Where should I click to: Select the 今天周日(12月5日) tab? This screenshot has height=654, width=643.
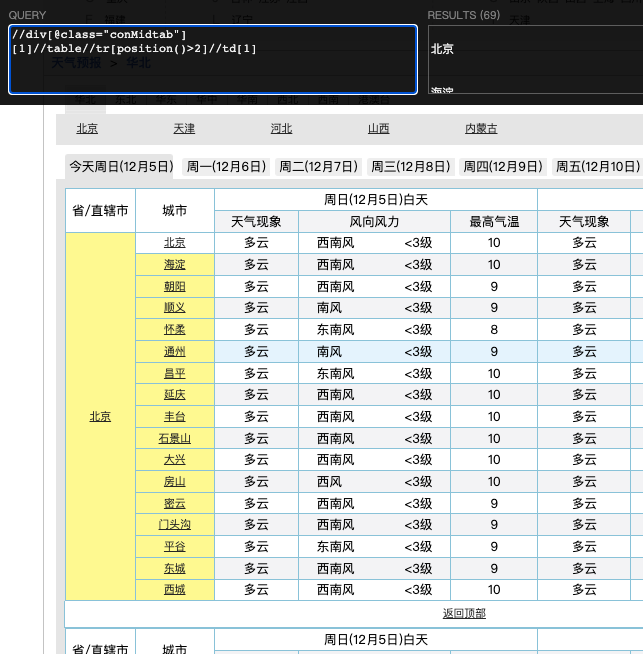(x=119, y=167)
